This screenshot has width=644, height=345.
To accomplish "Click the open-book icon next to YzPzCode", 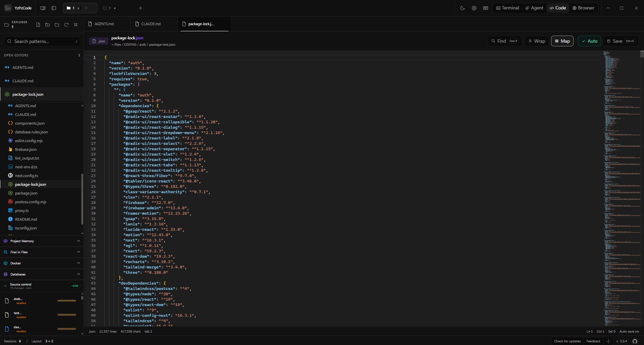I will point(43,8).
